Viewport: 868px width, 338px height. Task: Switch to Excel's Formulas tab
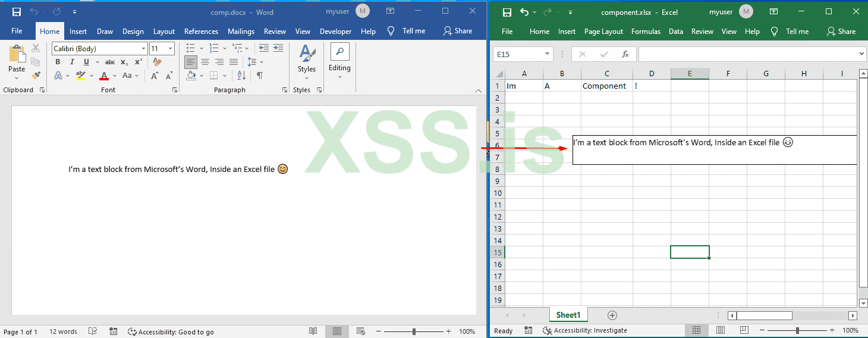(646, 32)
